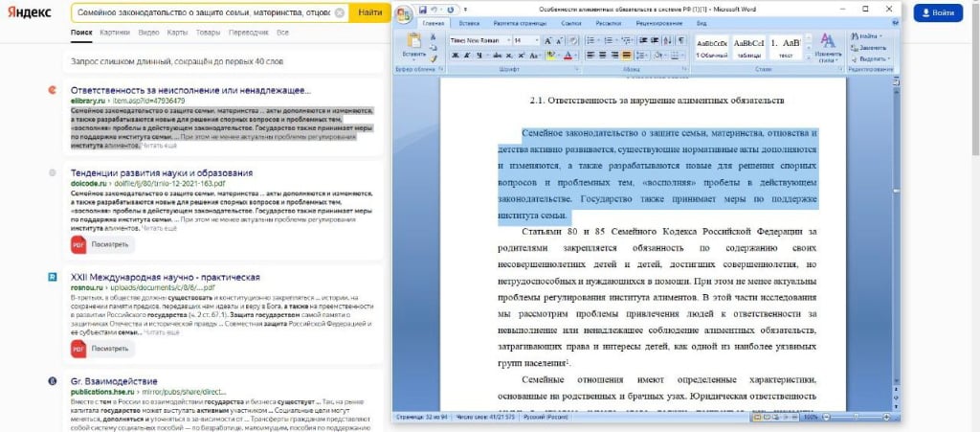980x432 pixels.
Task: Toggle underline (Ч) formatting
Action: 479,56
